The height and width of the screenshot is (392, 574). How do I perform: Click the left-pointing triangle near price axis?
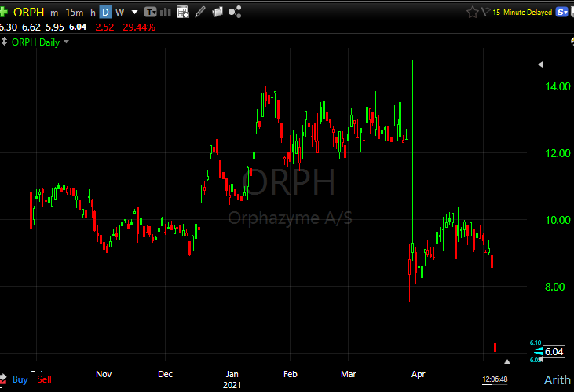540,64
